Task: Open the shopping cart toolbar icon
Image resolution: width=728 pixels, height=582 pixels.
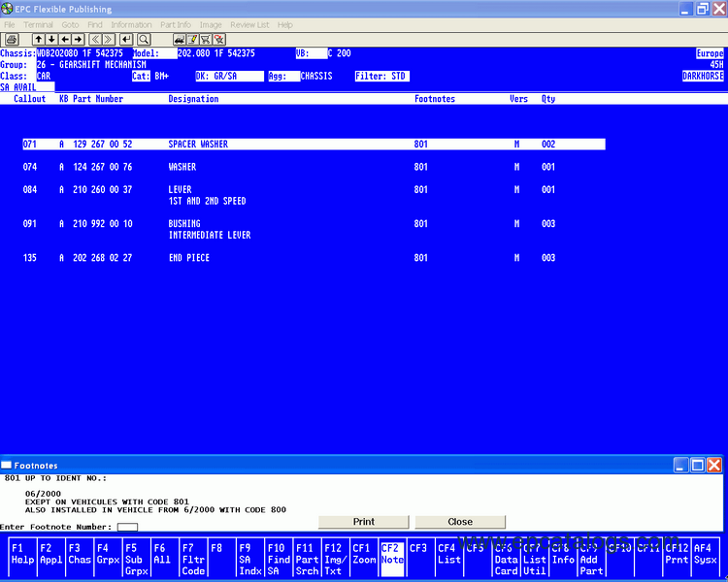Action: 205,39
